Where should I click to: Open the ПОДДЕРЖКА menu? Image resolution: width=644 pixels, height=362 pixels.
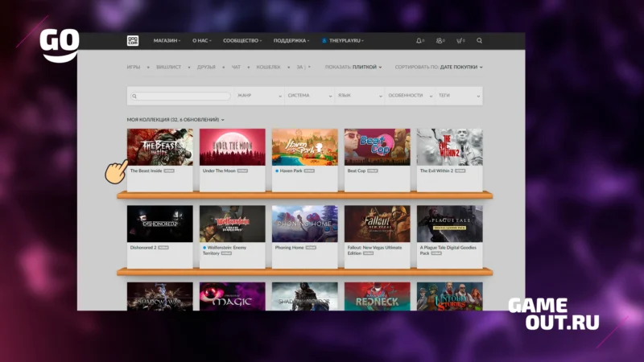(291, 41)
